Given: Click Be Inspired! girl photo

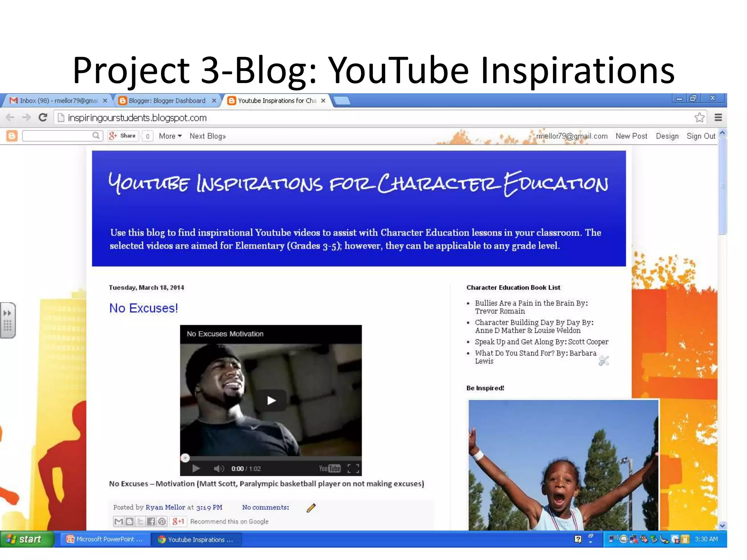Looking at the screenshot, I should (563, 464).
